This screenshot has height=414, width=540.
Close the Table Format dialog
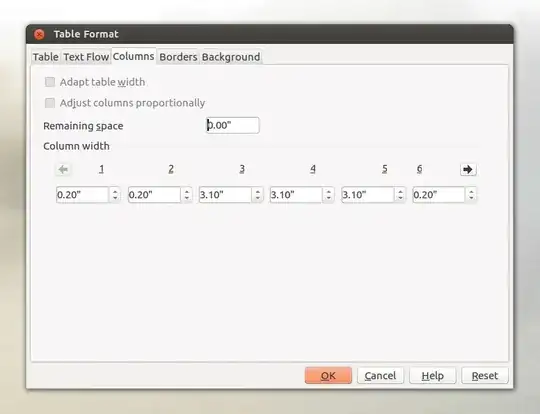coord(39,34)
